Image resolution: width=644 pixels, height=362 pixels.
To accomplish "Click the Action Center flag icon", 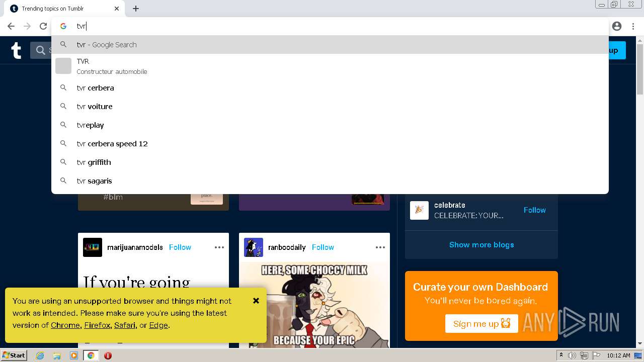I will 596,355.
